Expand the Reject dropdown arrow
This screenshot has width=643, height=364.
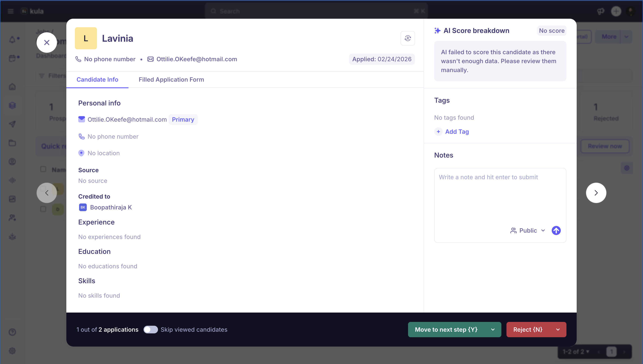click(558, 330)
